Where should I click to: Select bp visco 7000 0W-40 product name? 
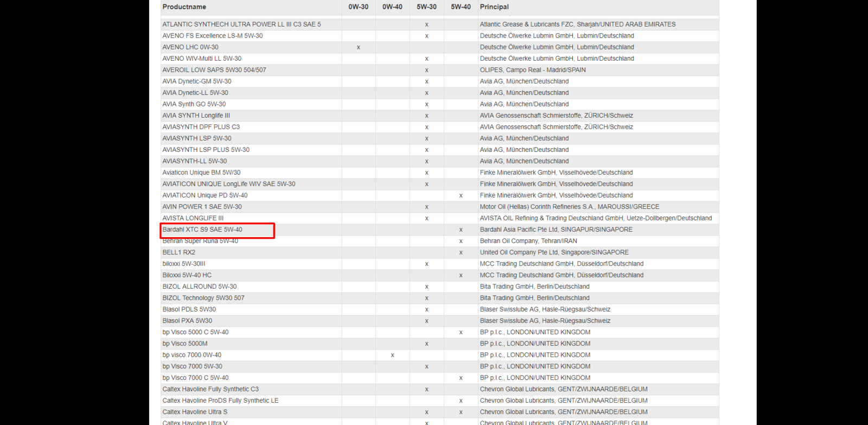192,355
